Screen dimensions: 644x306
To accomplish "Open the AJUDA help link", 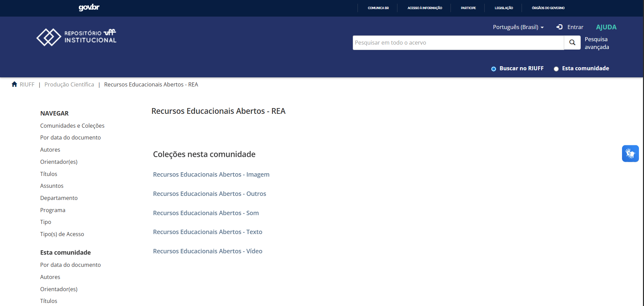I will [606, 27].
